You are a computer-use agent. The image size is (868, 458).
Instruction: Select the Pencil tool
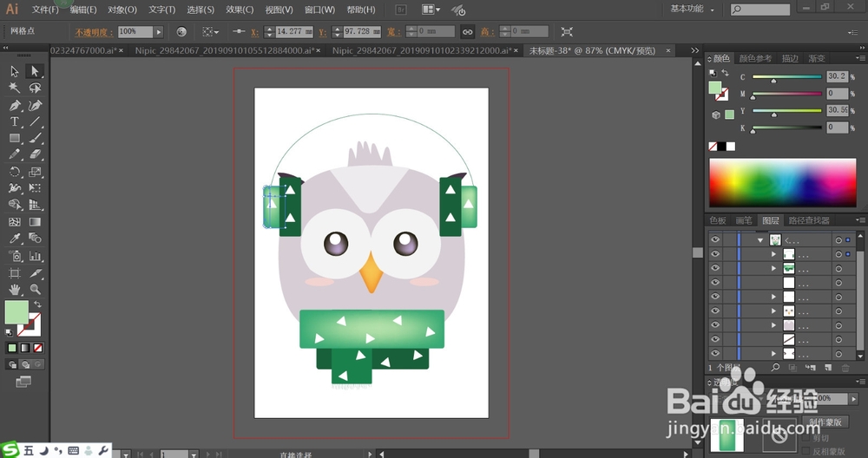(x=15, y=155)
